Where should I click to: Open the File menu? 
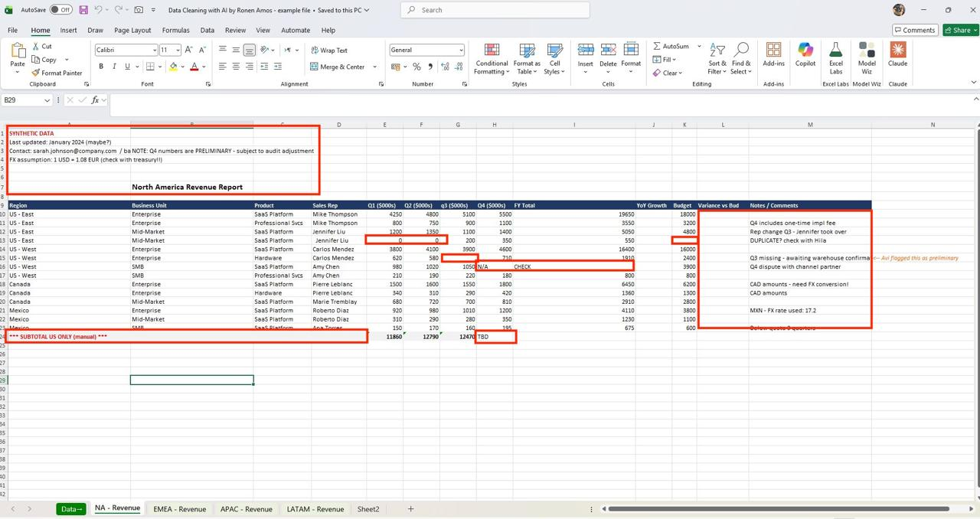[x=12, y=30]
